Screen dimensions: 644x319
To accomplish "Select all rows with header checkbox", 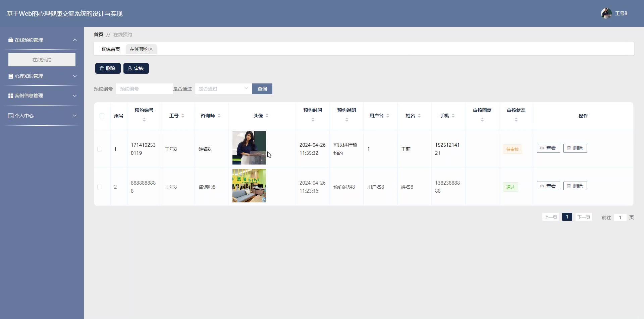I will point(102,116).
